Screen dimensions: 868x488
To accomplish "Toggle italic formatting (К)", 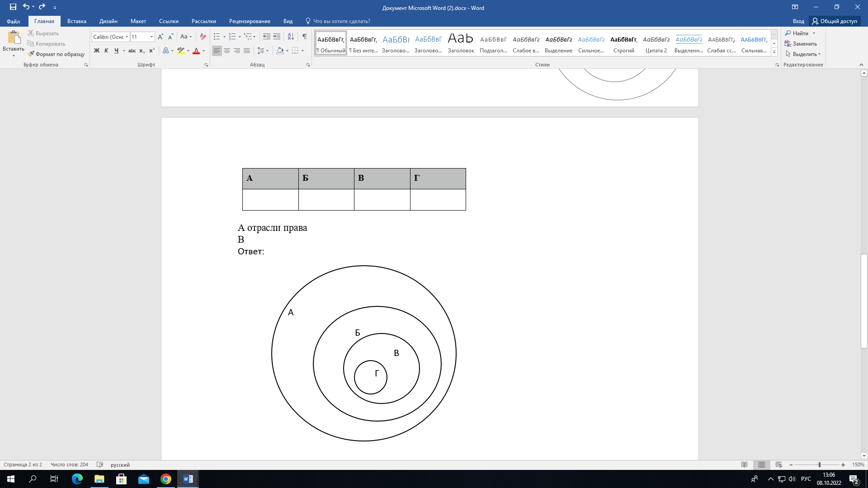I will point(106,51).
